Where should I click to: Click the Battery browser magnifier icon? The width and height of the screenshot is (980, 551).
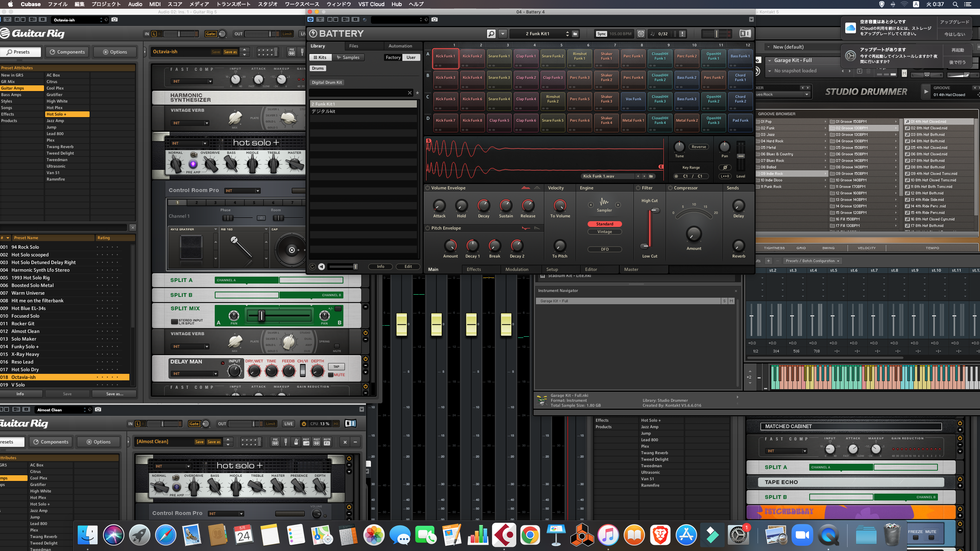491,34
